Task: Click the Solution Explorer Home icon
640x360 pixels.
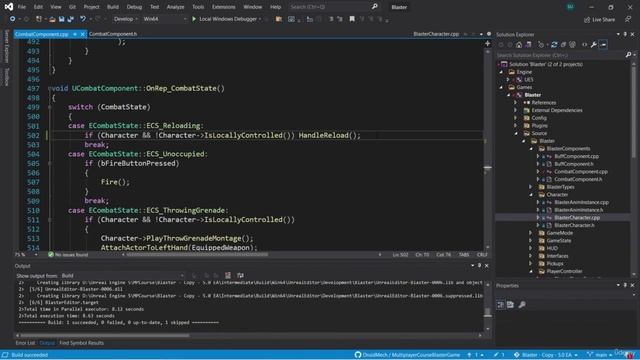Action: (x=519, y=44)
